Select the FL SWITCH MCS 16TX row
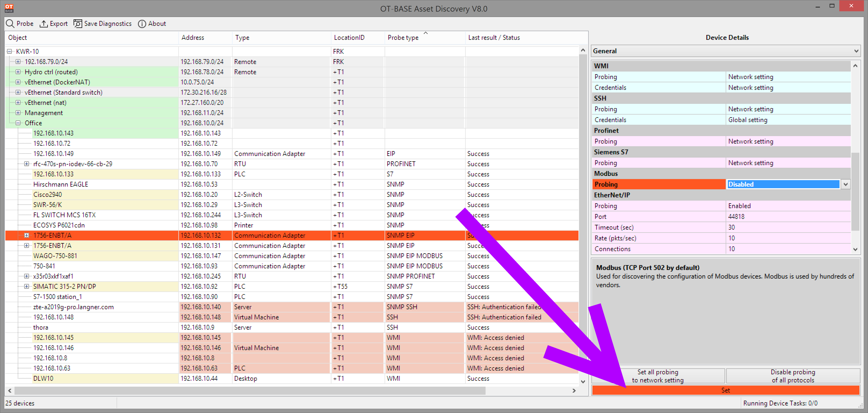Viewport: 868px width, 413px height. pyautogui.click(x=292, y=215)
